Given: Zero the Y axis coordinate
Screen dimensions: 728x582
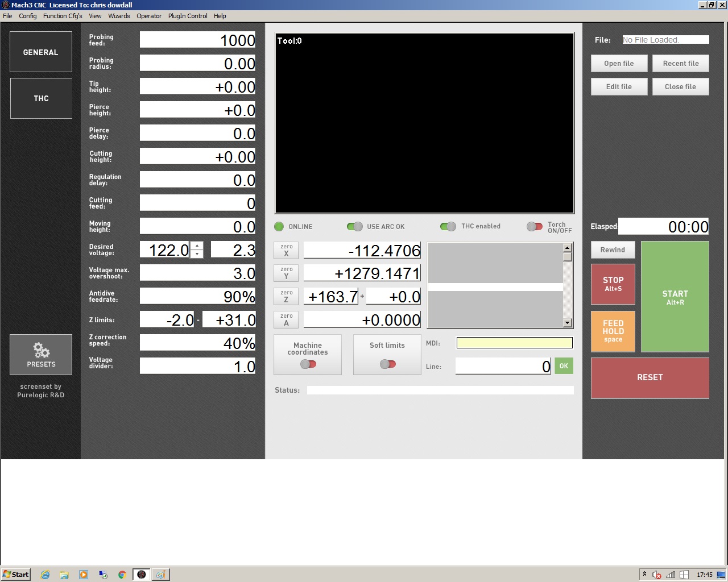Looking at the screenshot, I should tap(286, 273).
